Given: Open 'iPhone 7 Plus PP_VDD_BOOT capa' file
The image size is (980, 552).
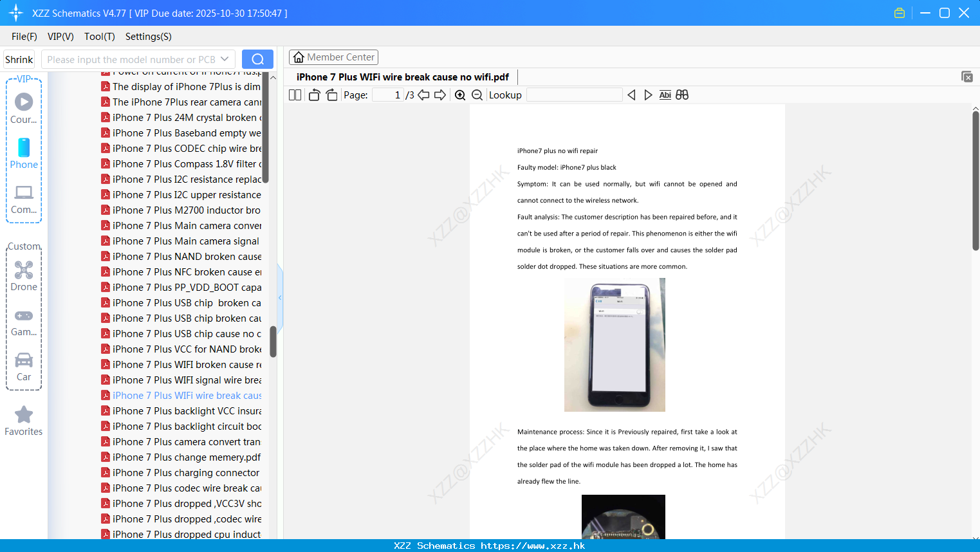Looking at the screenshot, I should 181,288.
